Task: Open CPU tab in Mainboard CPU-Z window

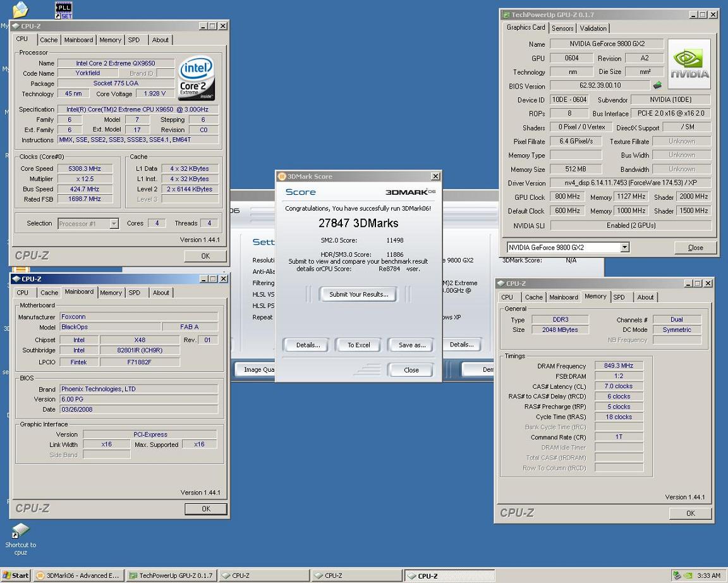Action: 22,293
